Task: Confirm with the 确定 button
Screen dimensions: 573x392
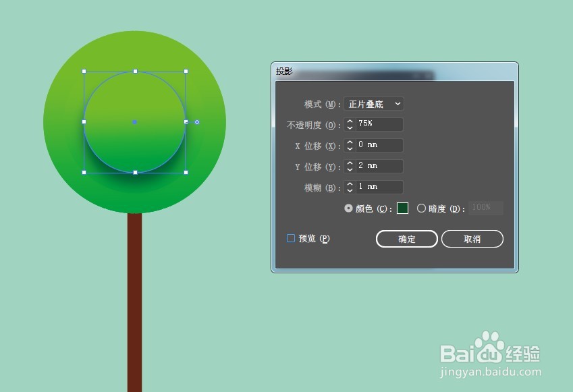Action: (407, 239)
